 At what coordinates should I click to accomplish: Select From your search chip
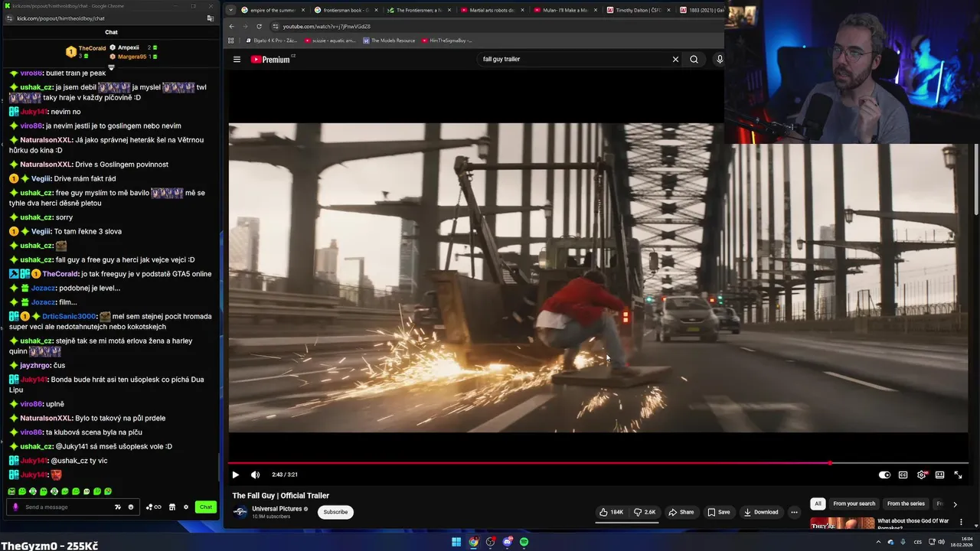(x=854, y=504)
